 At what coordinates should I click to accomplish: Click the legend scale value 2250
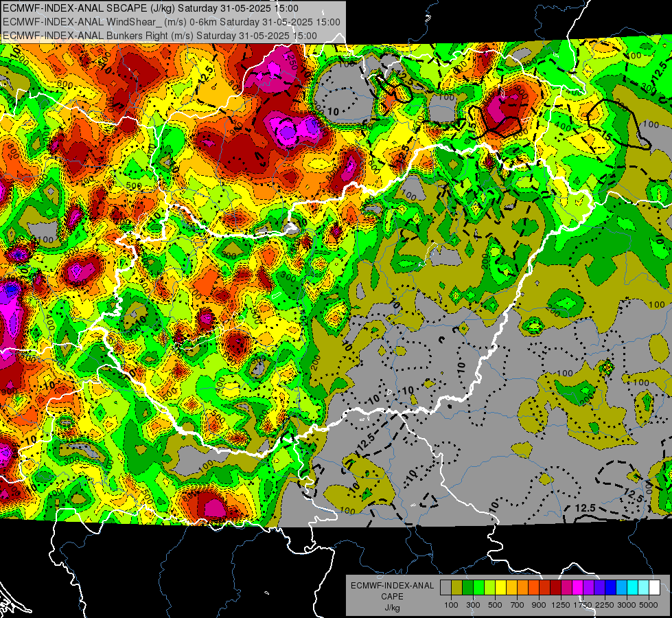coord(605,605)
